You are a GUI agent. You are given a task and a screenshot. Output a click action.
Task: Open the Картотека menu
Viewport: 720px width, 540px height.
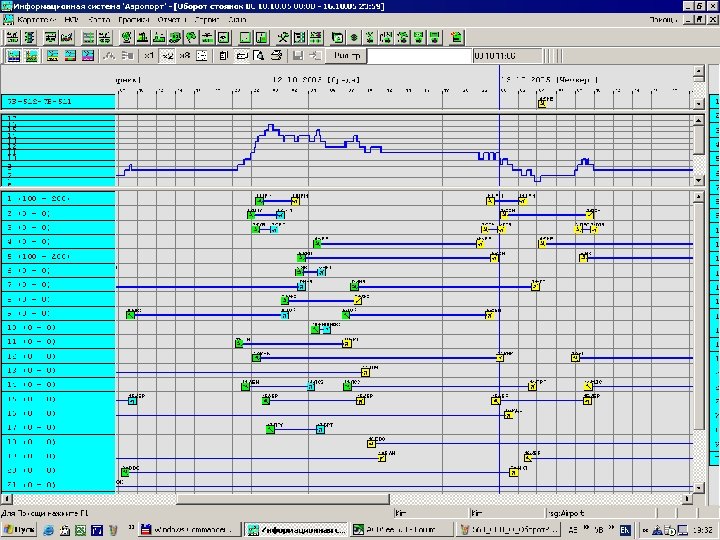click(36, 20)
